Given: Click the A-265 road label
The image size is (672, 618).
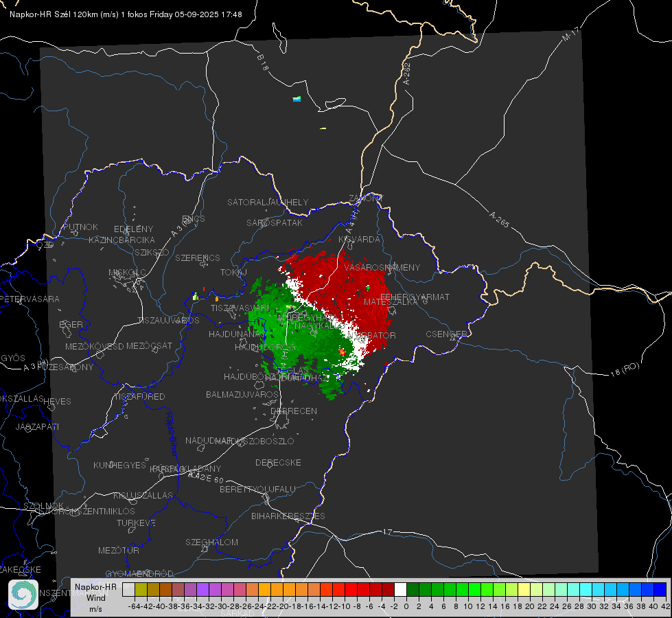Looking at the screenshot, I should pyautogui.click(x=499, y=219).
